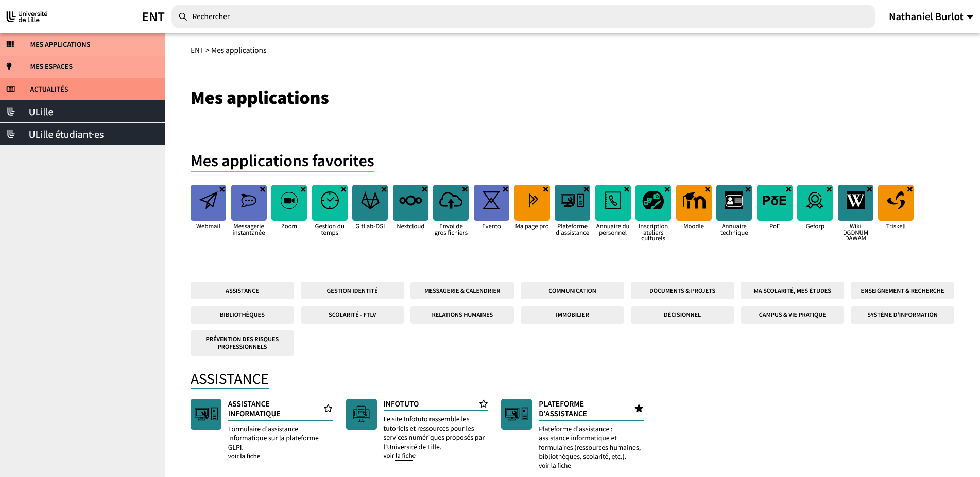Remove Evento from favorites
980x477 pixels.
tap(505, 189)
